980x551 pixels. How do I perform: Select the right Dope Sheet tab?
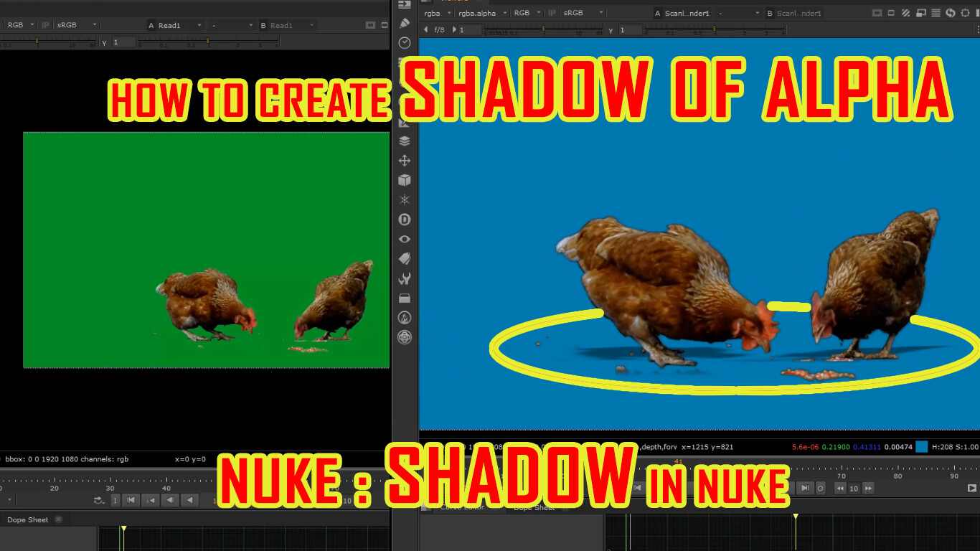(x=534, y=507)
